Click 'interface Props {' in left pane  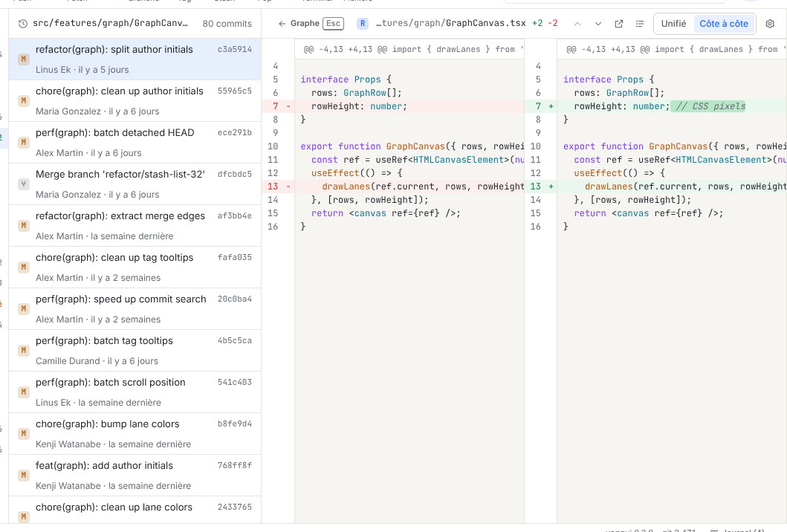[x=346, y=80]
